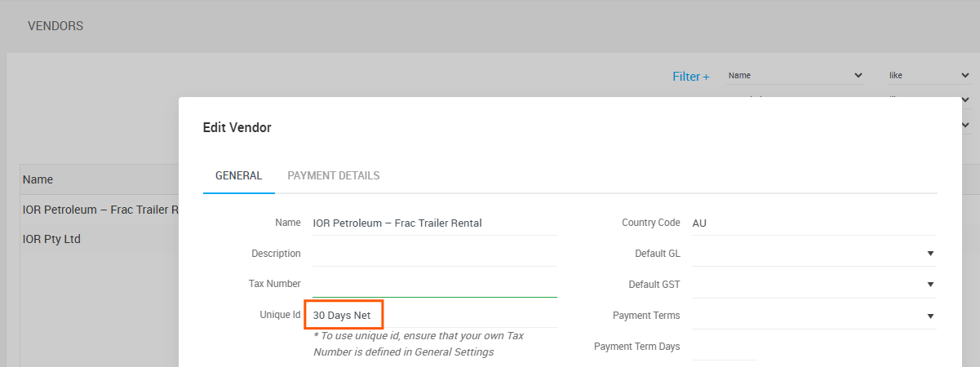Switch to the Payment Details tab
The image size is (980, 367).
click(333, 175)
